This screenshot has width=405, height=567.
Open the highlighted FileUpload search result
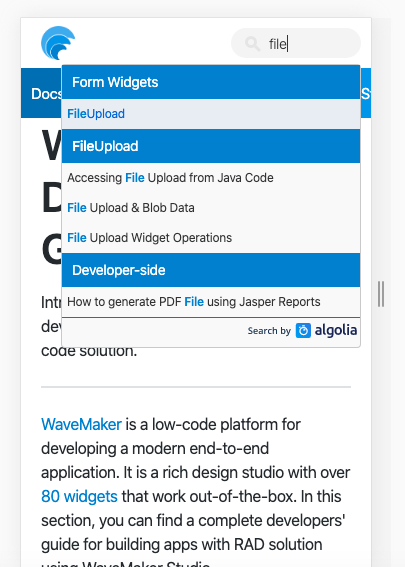point(211,114)
